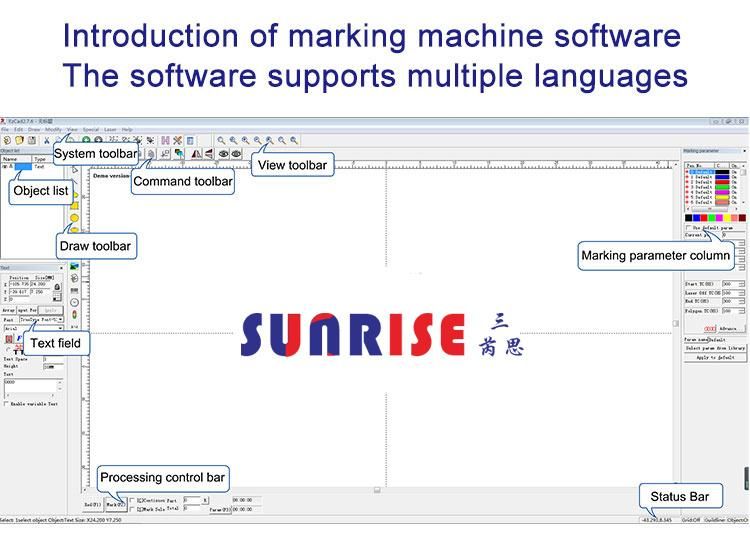Select pen 1 Default row with blue color
The height and width of the screenshot is (555, 750).
coord(711,177)
